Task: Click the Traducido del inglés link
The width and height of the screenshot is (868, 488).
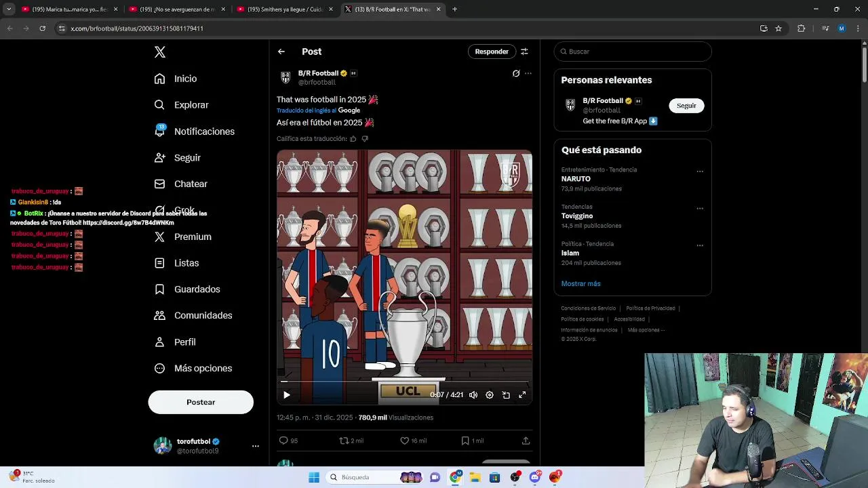Action: [307, 110]
